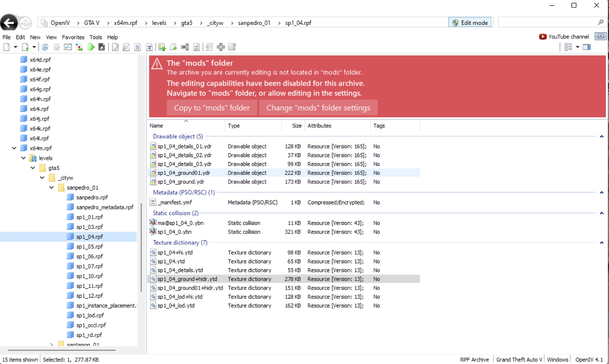The image size is (609, 364).
Task: Collapse the Static collision group arrow
Action: coord(602,213)
